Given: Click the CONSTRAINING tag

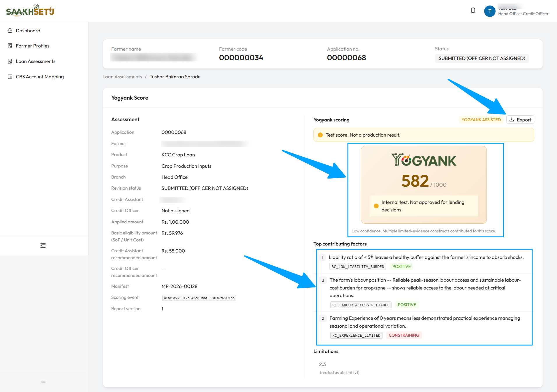Looking at the screenshot, I should tap(404, 335).
